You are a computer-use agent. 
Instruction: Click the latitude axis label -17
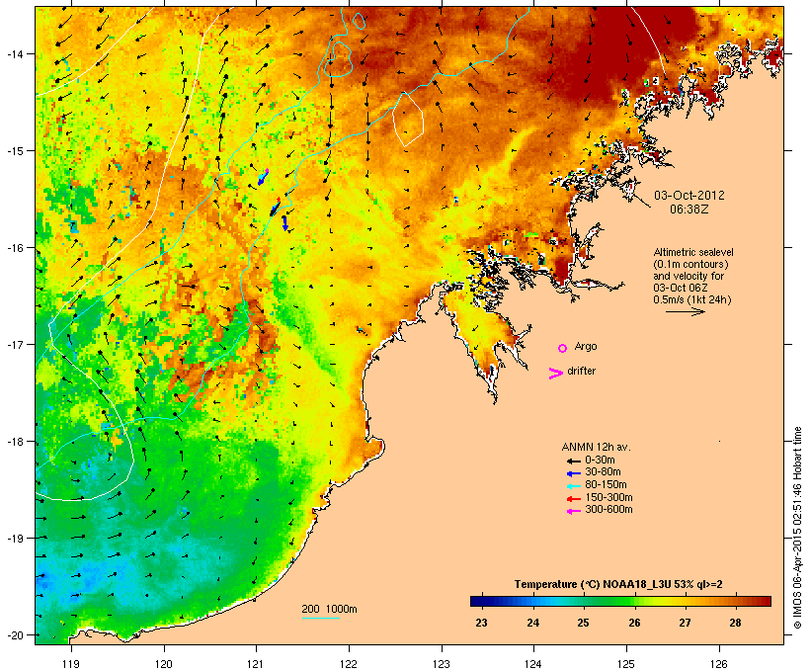(x=15, y=344)
